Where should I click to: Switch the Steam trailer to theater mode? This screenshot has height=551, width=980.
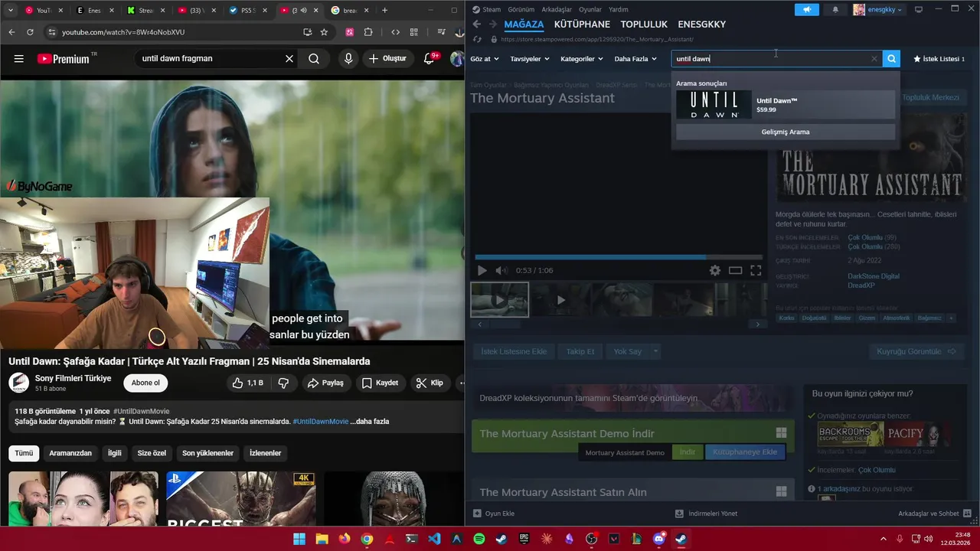click(x=736, y=270)
